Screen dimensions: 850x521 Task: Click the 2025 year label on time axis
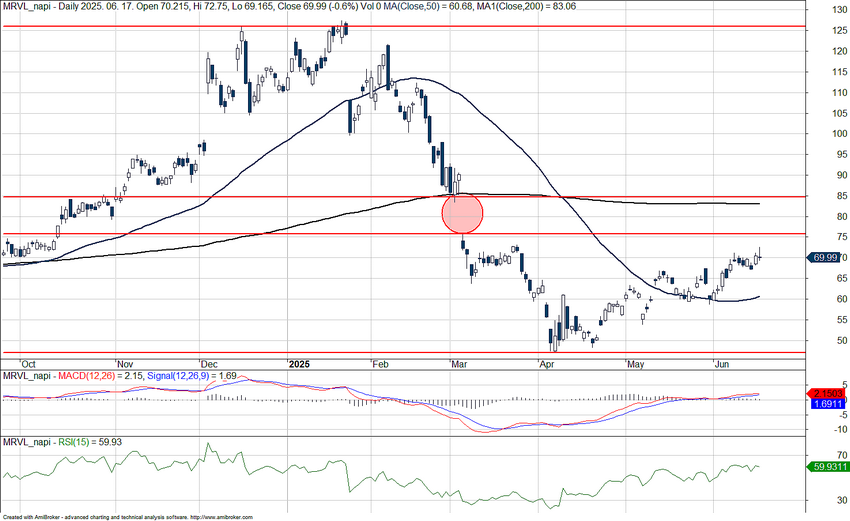(x=300, y=363)
